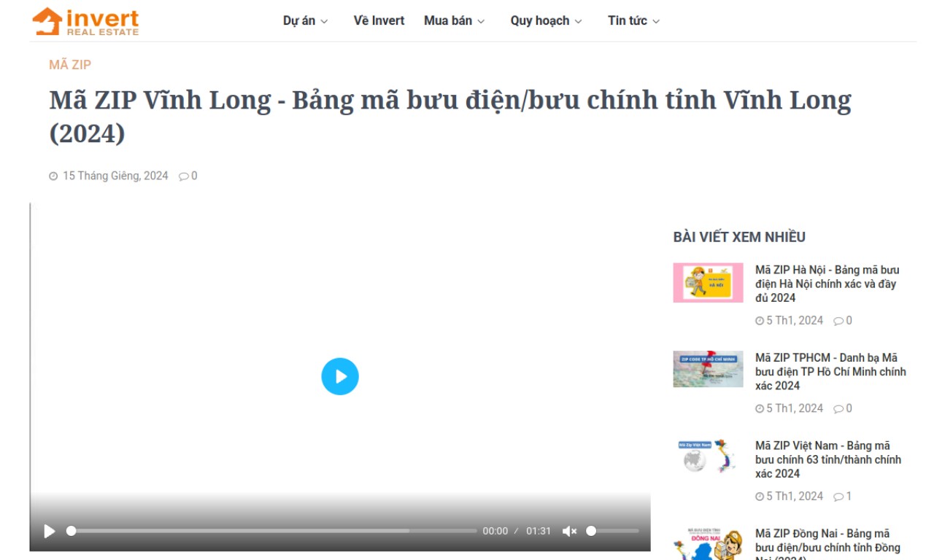Open the Hà Nội article thumbnail

(708, 283)
